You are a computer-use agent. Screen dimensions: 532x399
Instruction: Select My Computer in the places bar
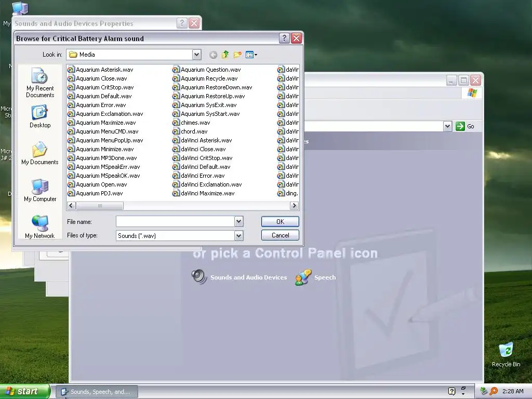(40, 190)
